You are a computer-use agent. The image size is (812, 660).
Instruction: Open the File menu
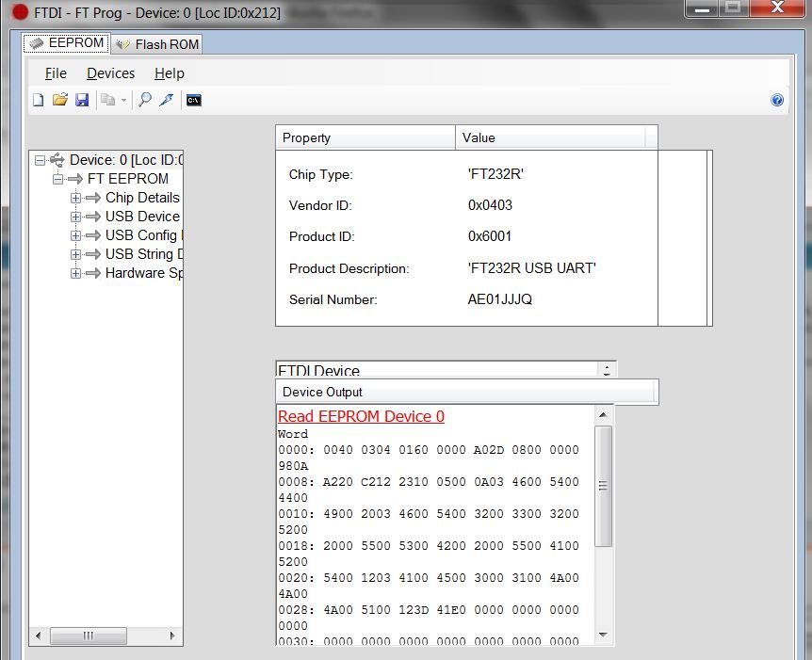(x=56, y=73)
